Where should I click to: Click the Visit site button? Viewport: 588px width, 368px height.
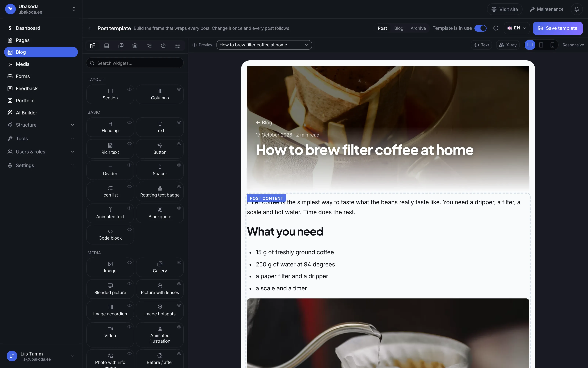505,9
